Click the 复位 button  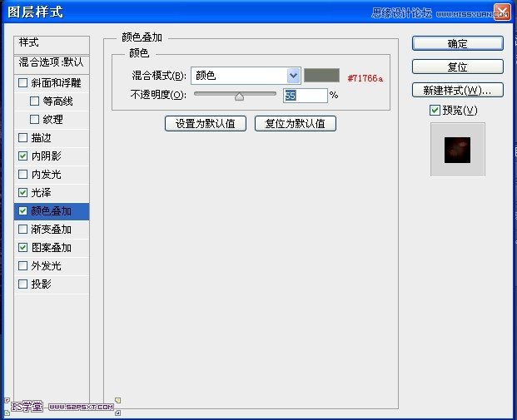pos(458,67)
